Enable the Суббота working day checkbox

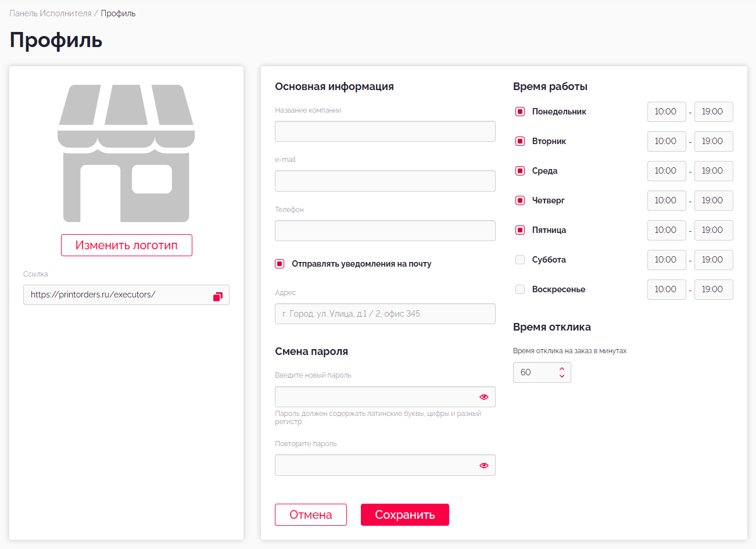point(520,260)
